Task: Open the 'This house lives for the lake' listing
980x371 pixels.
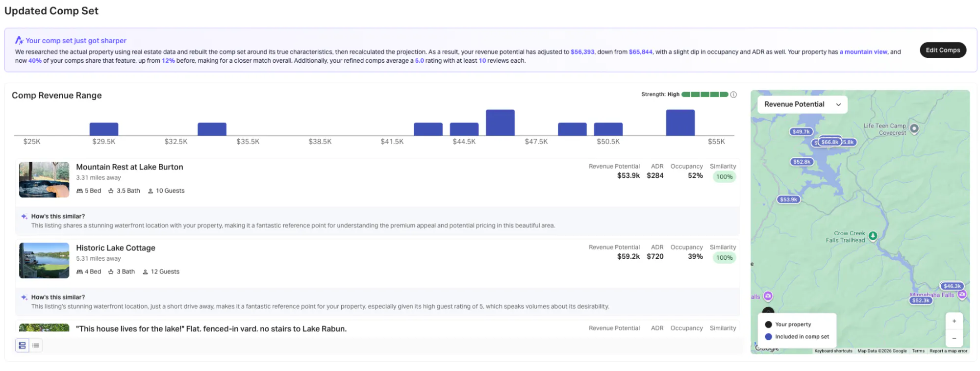Action: 211,328
